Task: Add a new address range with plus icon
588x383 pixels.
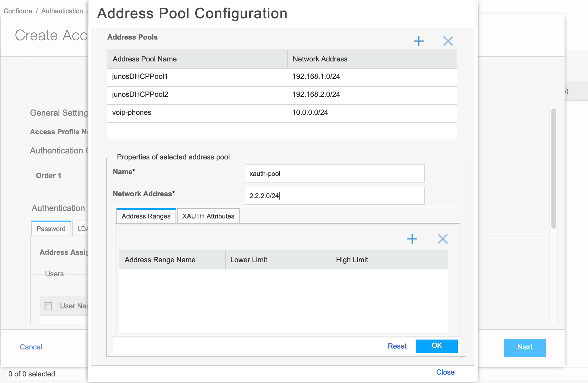Action: click(412, 239)
